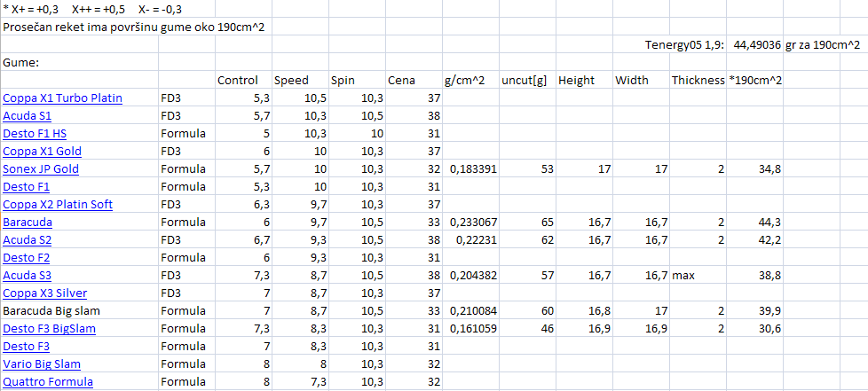Select the 0,161059 density cell
Screen dimensions: 868x391
click(470, 329)
